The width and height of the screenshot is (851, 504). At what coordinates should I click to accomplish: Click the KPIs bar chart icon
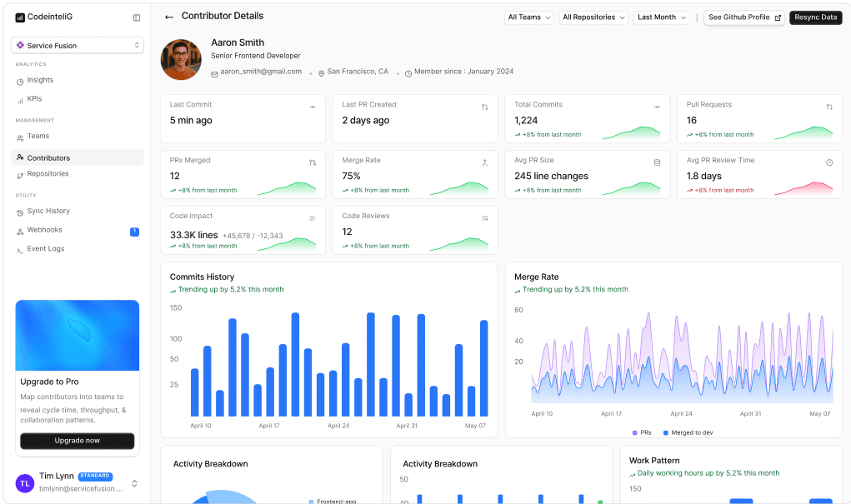(20, 101)
